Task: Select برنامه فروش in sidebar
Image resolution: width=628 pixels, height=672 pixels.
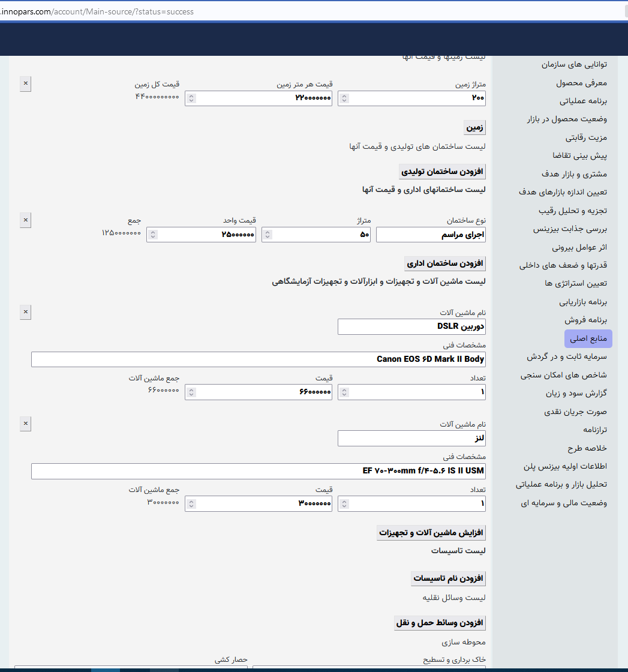Action: (585, 320)
